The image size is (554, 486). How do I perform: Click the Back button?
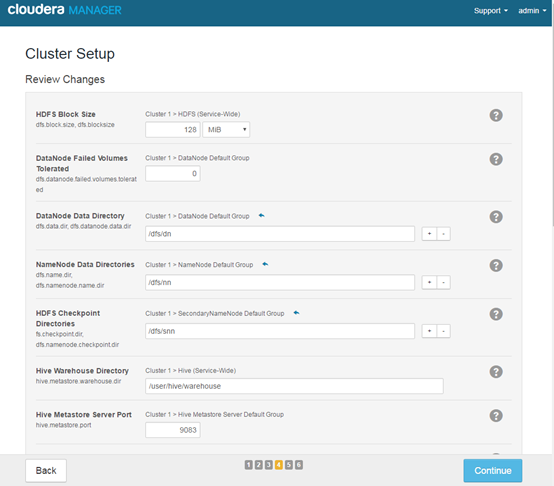click(x=46, y=470)
